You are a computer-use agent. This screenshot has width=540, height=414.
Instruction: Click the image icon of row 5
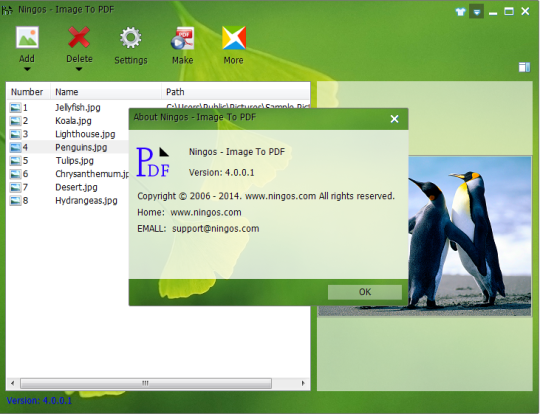coord(15,161)
